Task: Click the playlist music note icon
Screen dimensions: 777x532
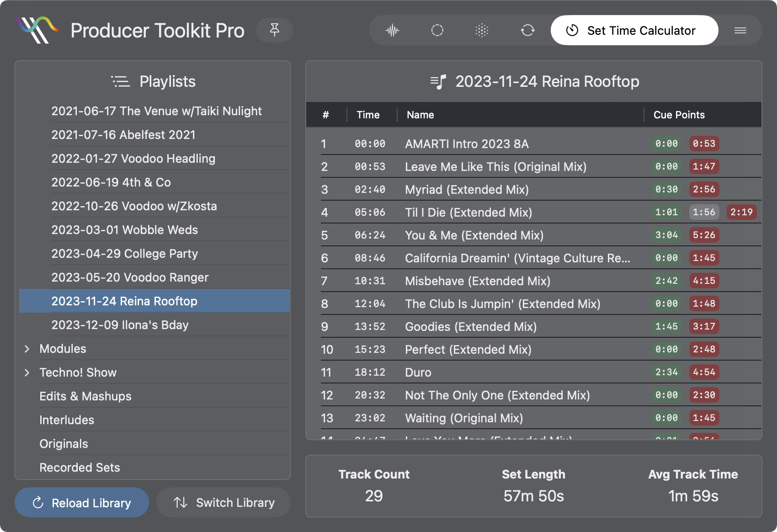Action: (438, 82)
